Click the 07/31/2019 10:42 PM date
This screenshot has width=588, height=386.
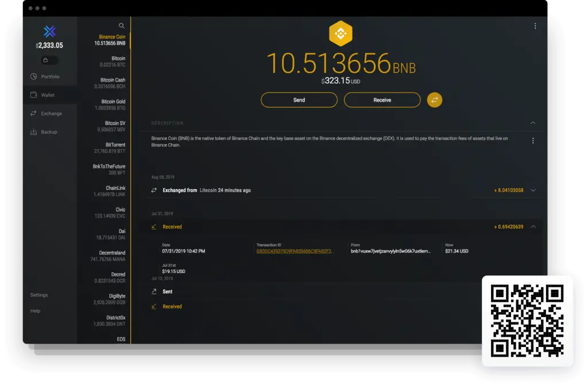(x=183, y=251)
